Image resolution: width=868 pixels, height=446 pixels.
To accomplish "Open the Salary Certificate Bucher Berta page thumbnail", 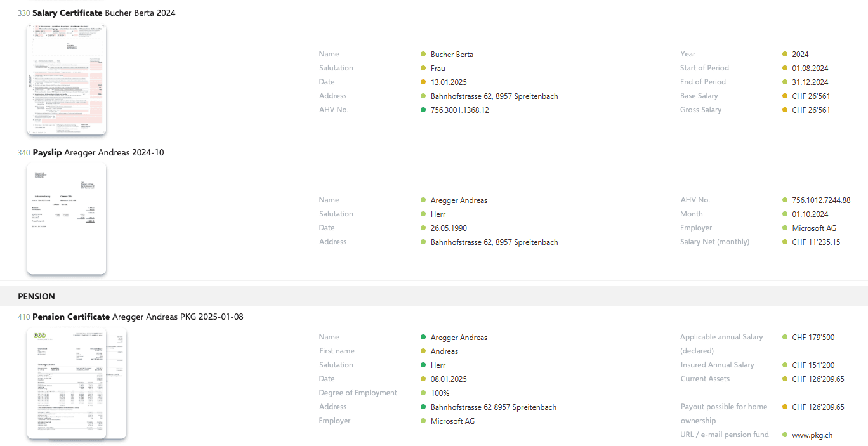I will [67, 80].
